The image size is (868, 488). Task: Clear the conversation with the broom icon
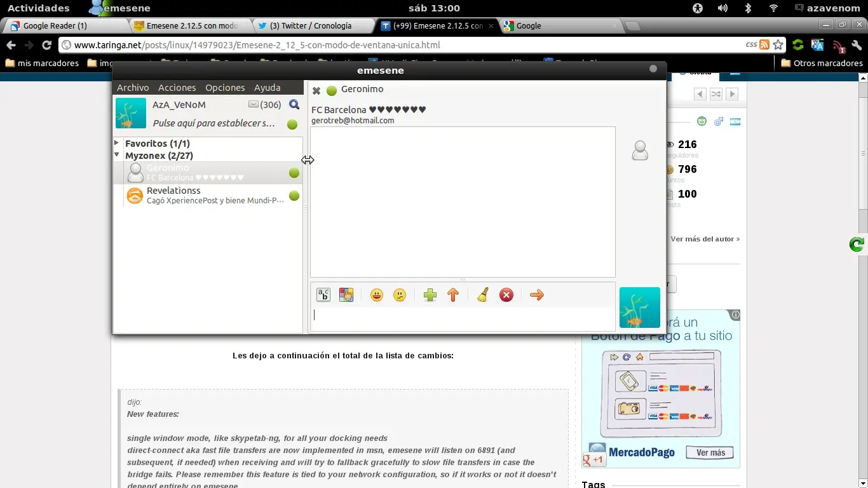point(483,295)
